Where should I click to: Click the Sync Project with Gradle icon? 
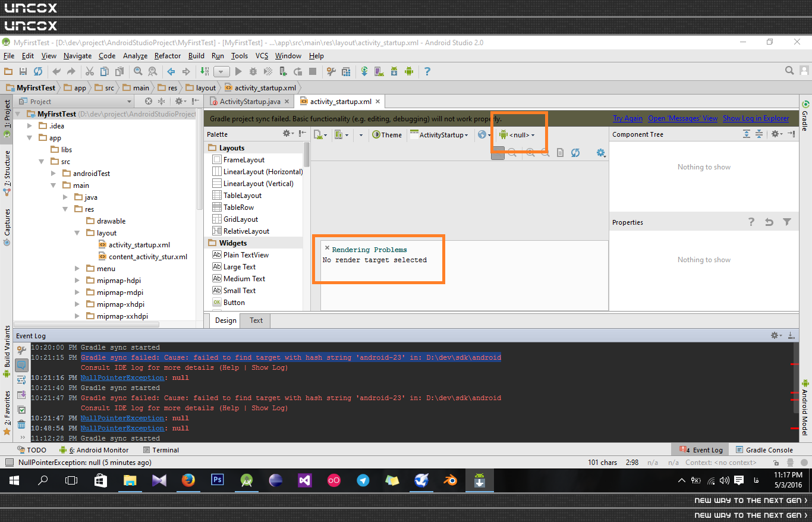point(364,71)
